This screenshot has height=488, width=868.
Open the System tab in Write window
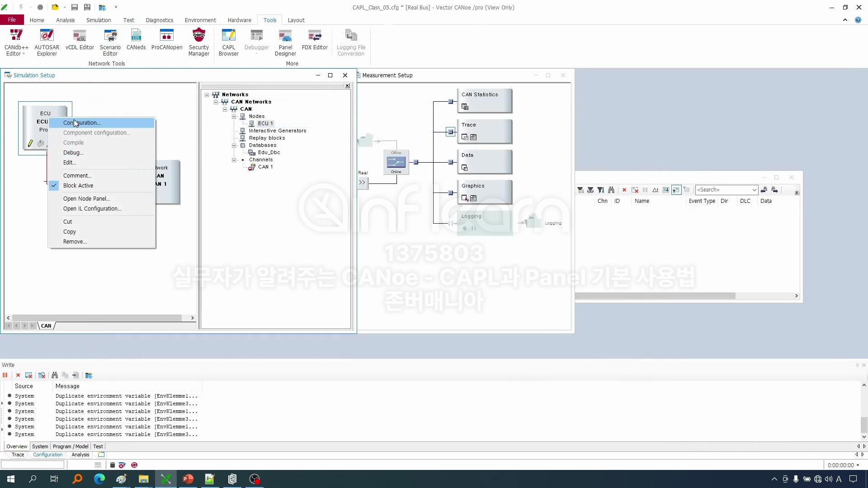[40, 446]
